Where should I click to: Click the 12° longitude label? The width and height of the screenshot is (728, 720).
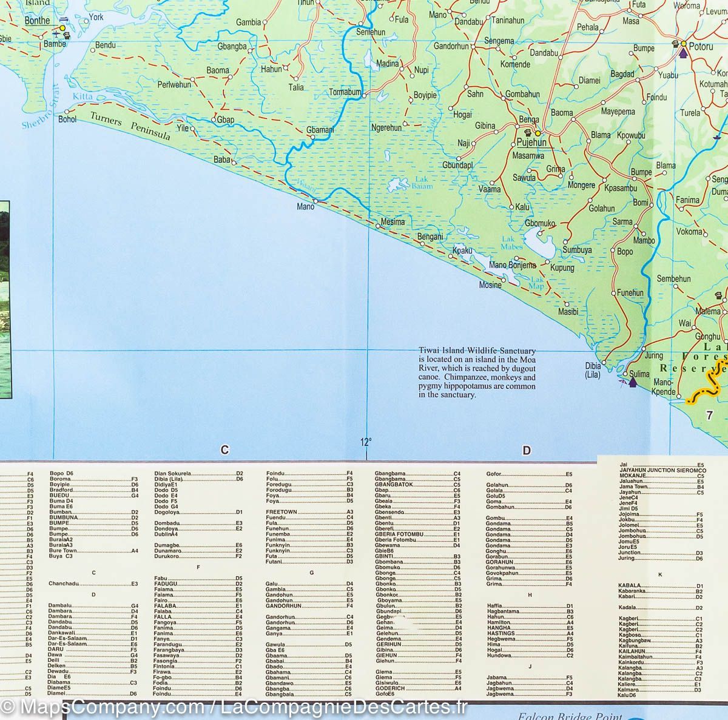(365, 442)
